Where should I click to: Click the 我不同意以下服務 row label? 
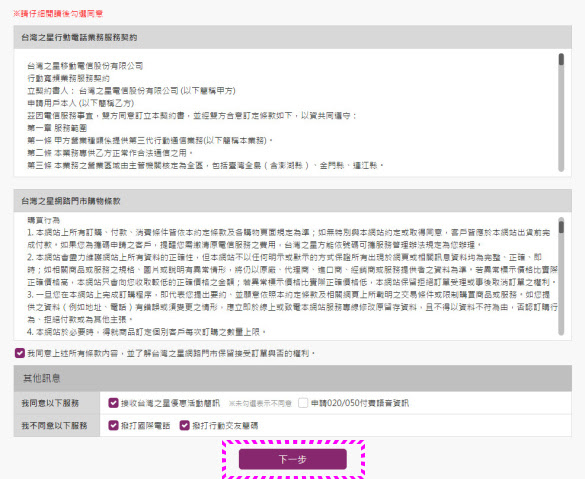point(54,425)
